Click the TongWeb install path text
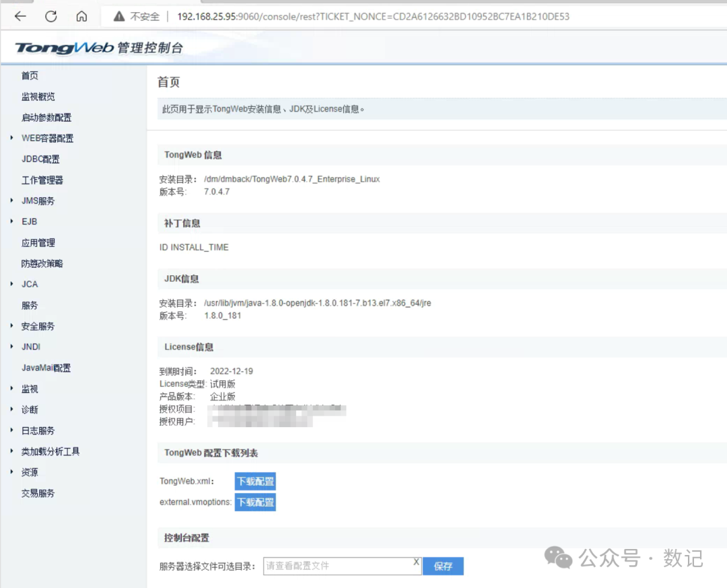Image resolution: width=727 pixels, height=588 pixels. [x=291, y=180]
